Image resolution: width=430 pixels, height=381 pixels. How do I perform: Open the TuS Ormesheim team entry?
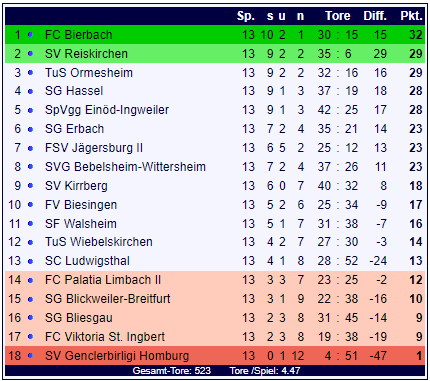(89, 72)
